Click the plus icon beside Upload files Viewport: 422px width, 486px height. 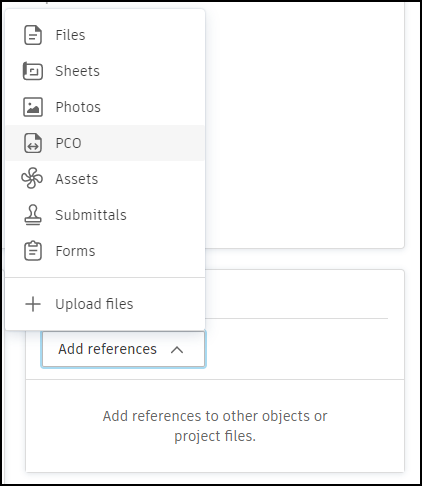(33, 304)
